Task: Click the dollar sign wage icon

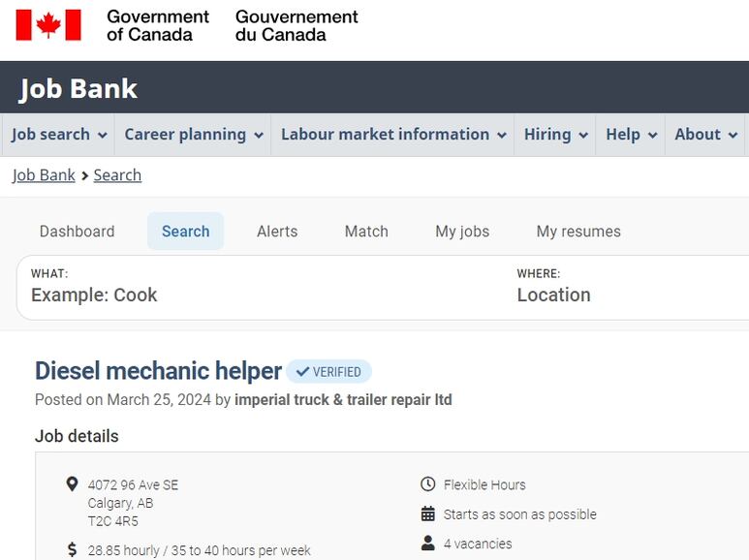Action: point(72,549)
